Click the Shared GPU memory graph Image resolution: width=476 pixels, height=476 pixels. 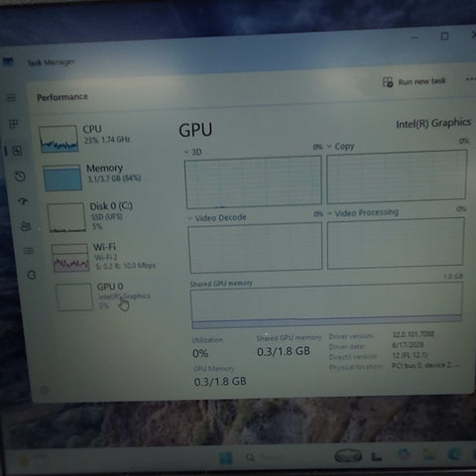(x=326, y=305)
